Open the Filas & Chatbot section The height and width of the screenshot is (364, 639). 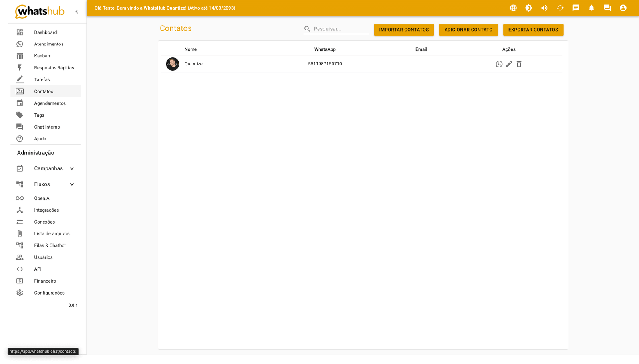pyautogui.click(x=50, y=245)
